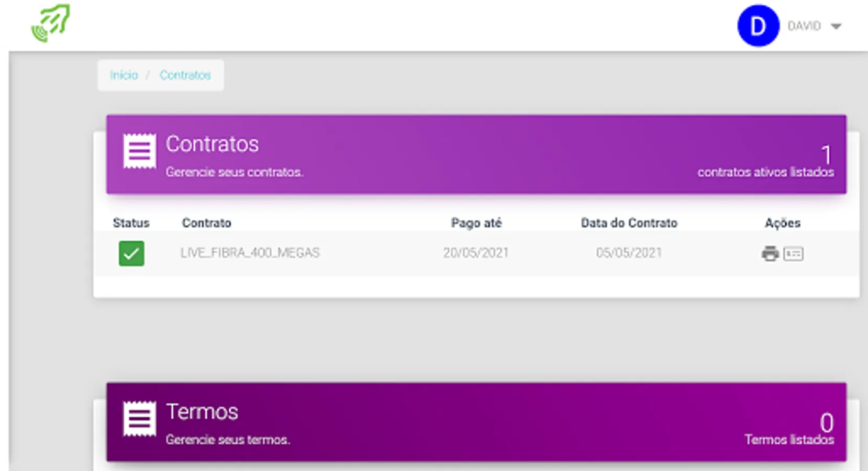Open the provider logo in the top left
This screenshot has height=471, width=868.
click(x=51, y=24)
